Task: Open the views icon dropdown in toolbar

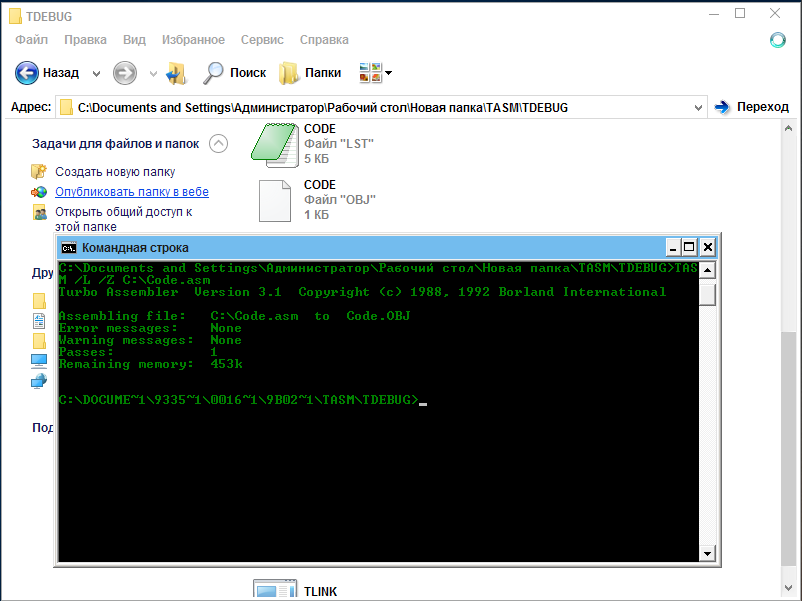Action: [376, 73]
